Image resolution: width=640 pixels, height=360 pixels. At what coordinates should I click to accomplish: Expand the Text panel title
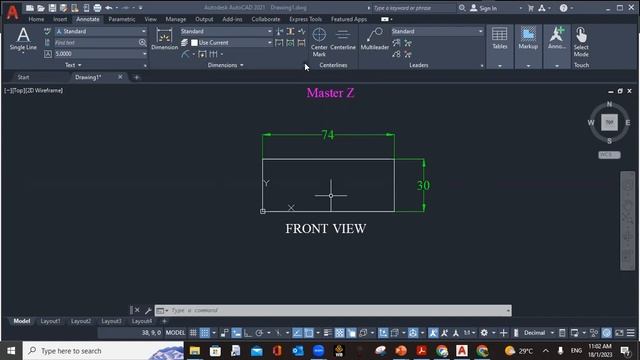tap(73, 65)
